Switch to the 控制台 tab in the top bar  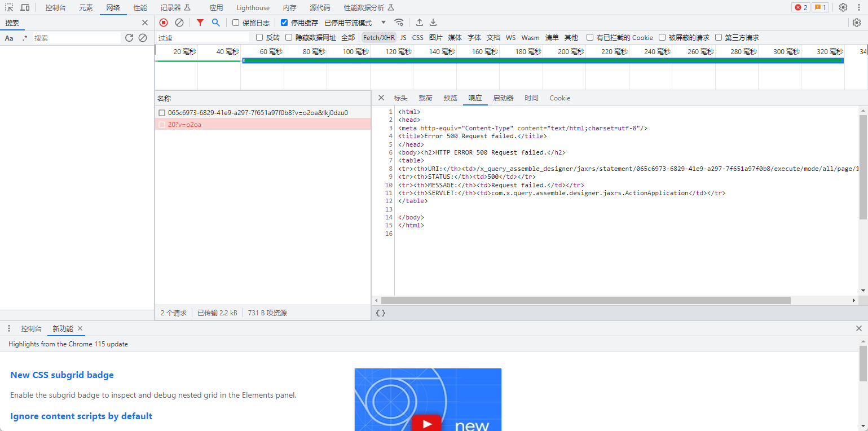(x=55, y=7)
